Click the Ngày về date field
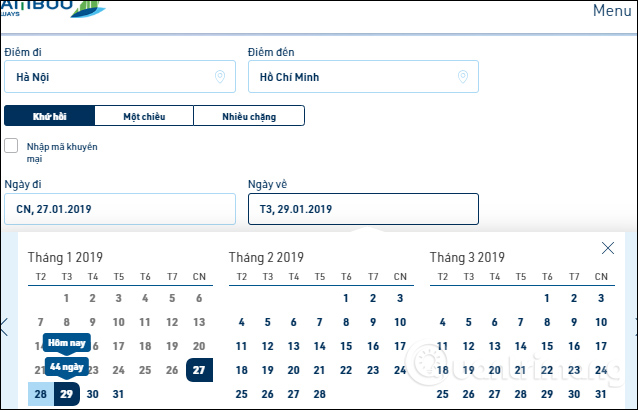Image resolution: width=638 pixels, height=410 pixels. tap(363, 209)
